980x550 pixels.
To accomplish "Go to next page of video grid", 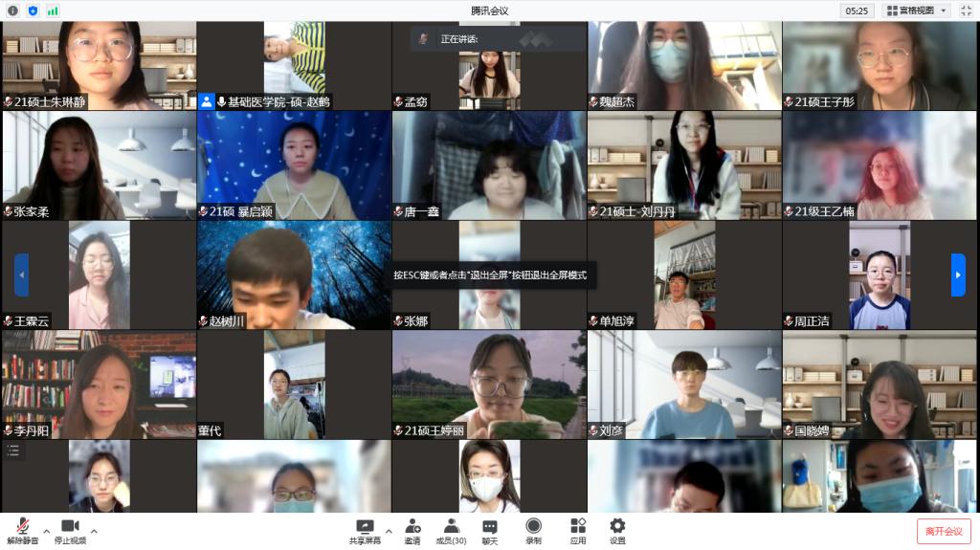I will (957, 275).
